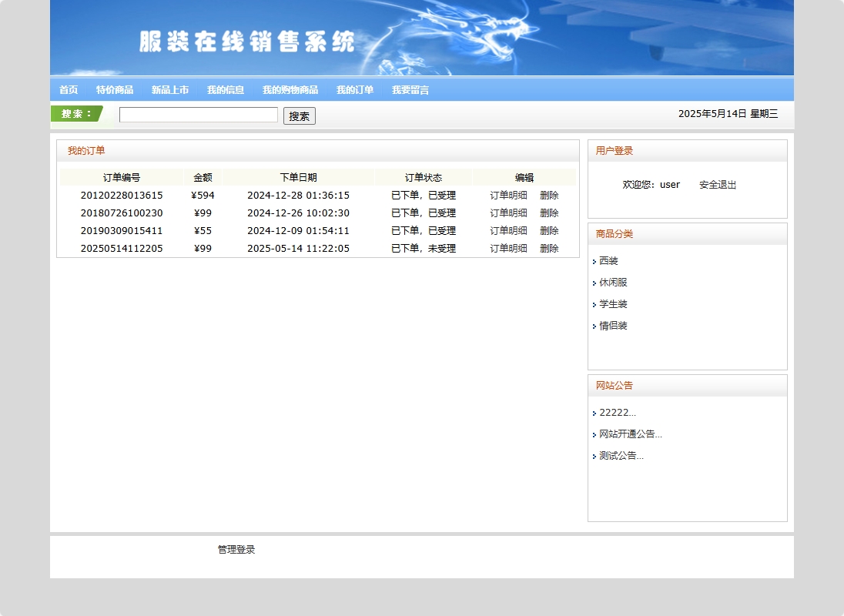Open 订单明细 for order 20250514112205
Viewport: 844px width, 616px height.
(x=508, y=248)
